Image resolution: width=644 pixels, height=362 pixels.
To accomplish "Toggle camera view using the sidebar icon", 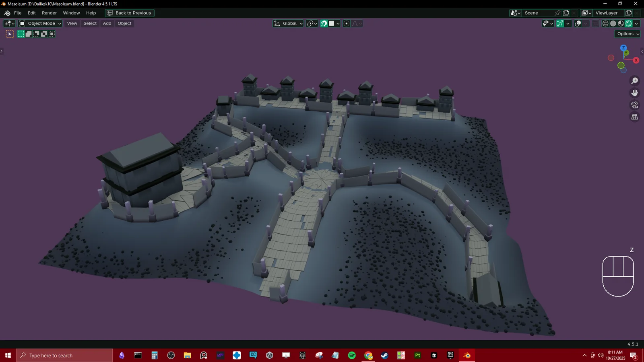I will click(x=635, y=105).
